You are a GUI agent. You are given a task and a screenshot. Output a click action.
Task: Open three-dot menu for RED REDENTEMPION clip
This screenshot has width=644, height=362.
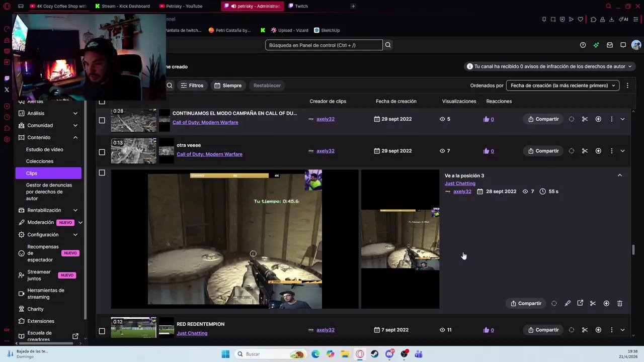(x=611, y=330)
